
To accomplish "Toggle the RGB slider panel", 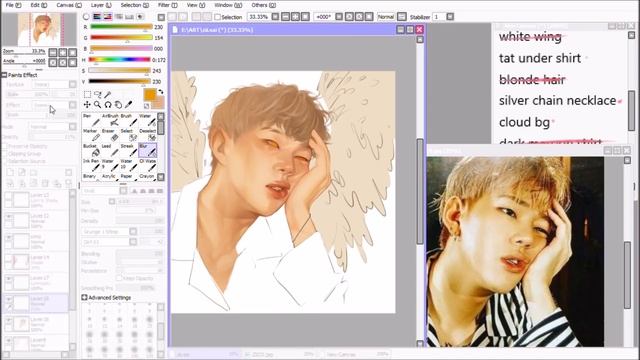I will (x=97, y=17).
